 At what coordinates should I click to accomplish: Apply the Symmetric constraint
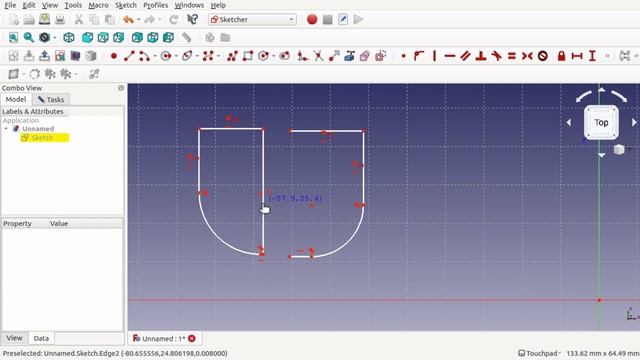click(527, 56)
